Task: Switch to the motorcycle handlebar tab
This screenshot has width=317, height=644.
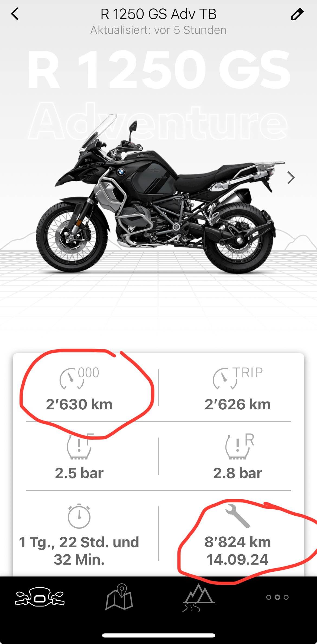Action: tap(40, 596)
